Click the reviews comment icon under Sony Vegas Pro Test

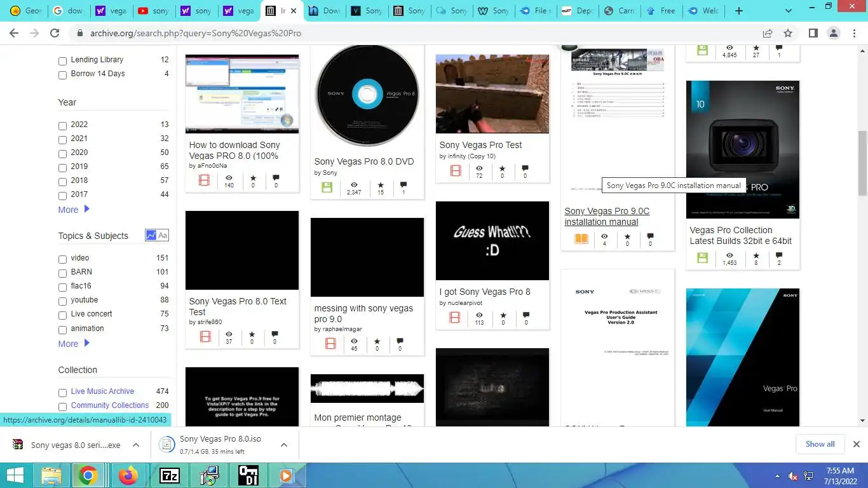point(525,168)
